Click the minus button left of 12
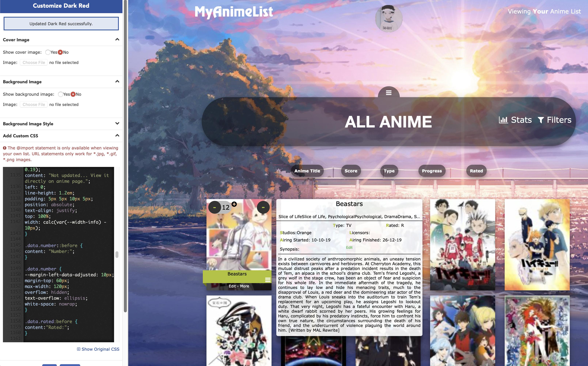588x366 pixels. tap(214, 207)
